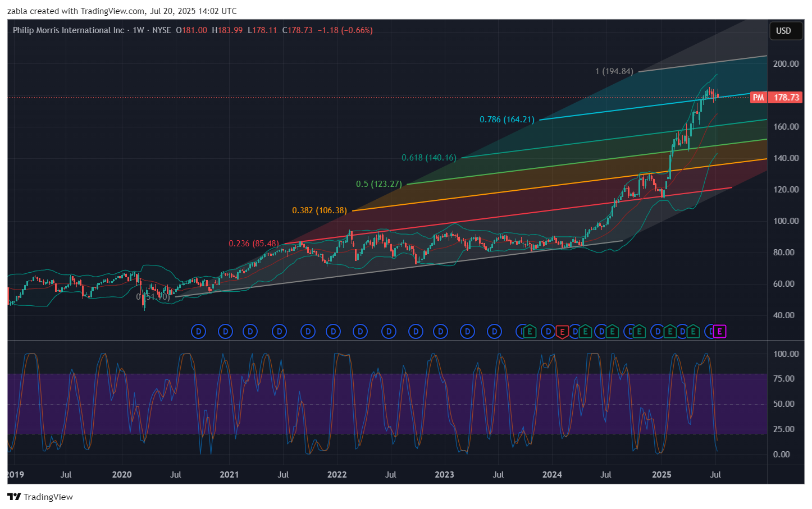Click the green earnings marker near July 2024
Screen dimensions: 812x509
point(612,331)
